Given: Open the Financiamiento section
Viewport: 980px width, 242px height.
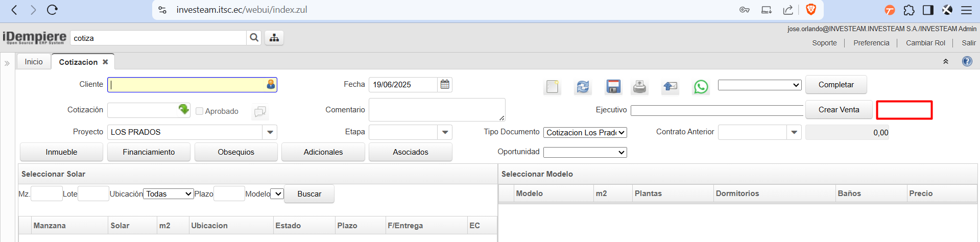Looking at the screenshot, I should 149,152.
